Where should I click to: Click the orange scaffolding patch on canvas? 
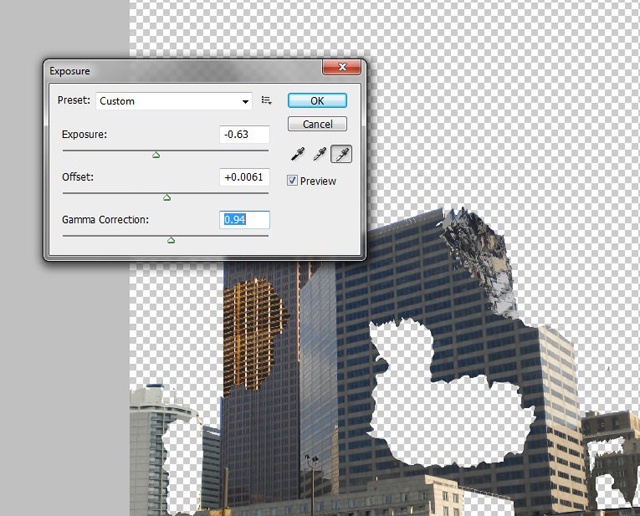click(x=253, y=335)
